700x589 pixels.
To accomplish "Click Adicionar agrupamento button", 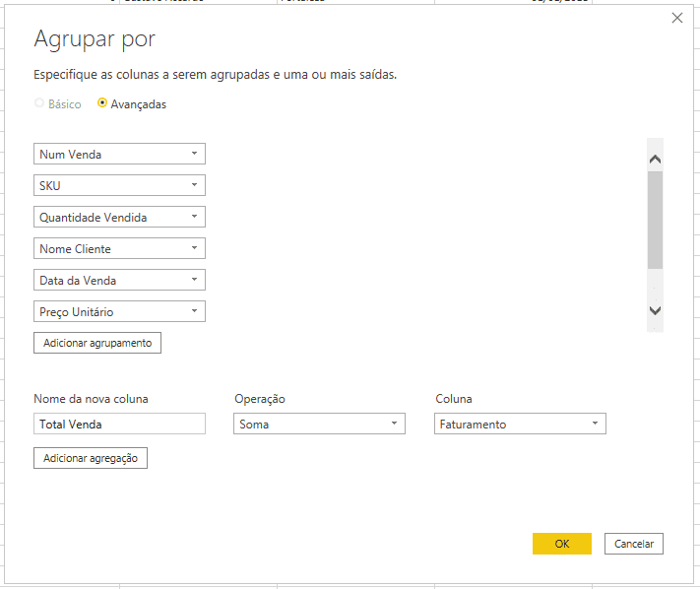I will pyautogui.click(x=97, y=343).
